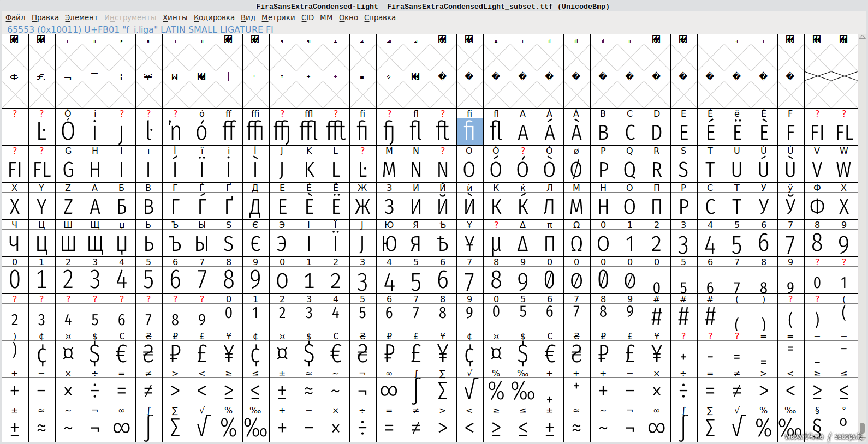Expand the Метрики menu
Screen dimensions: 868x444
(278, 17)
